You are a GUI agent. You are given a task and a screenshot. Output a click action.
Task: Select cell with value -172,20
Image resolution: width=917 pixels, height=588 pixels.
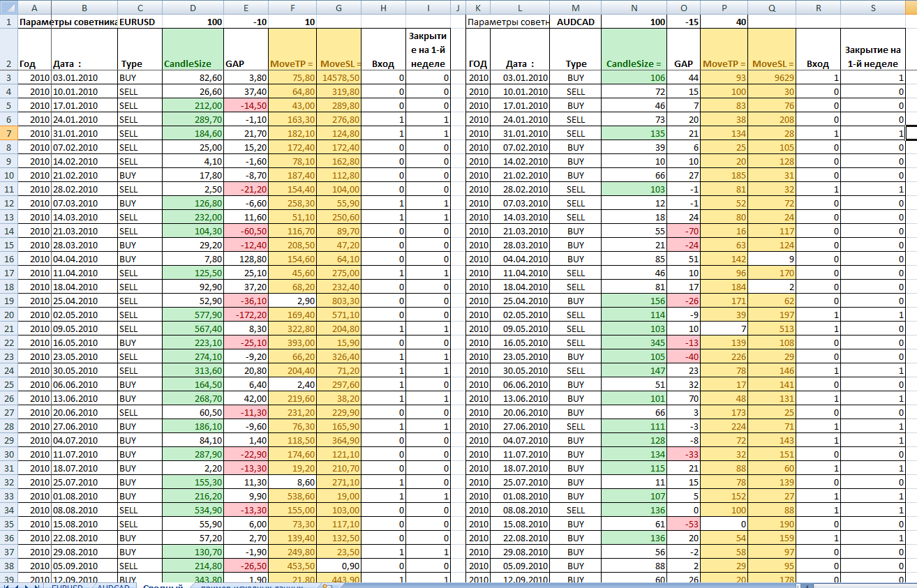click(246, 315)
